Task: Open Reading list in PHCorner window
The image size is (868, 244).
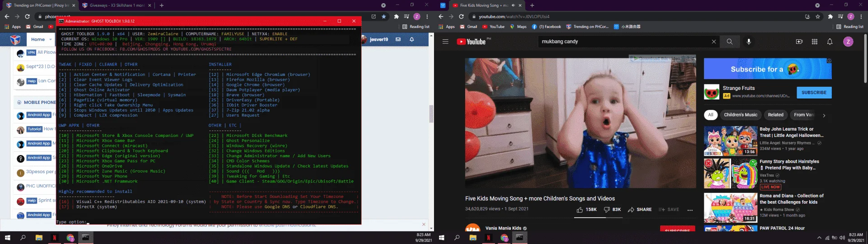Action: point(416,27)
